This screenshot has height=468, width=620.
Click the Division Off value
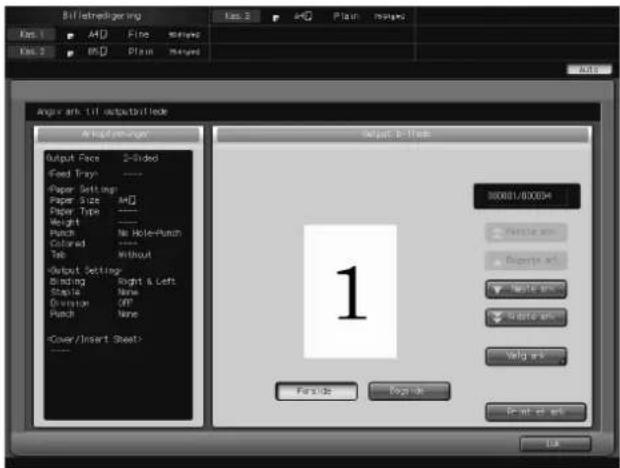pos(125,303)
